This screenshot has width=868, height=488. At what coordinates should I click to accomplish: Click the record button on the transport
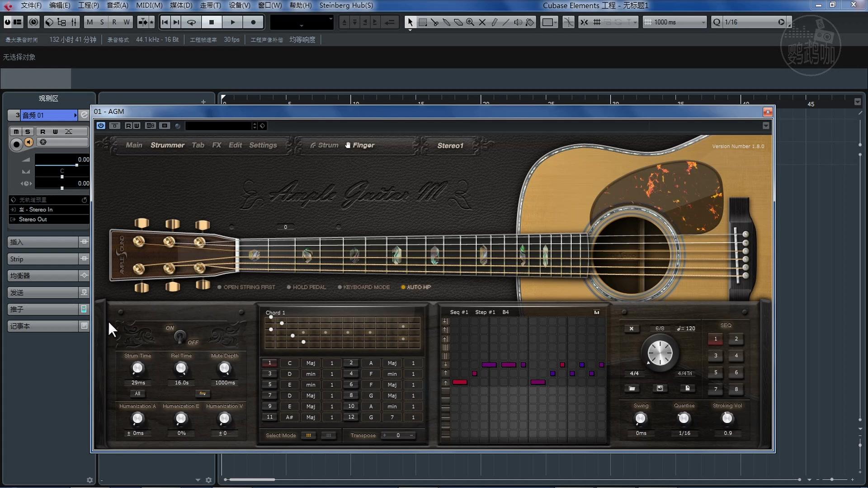point(253,22)
